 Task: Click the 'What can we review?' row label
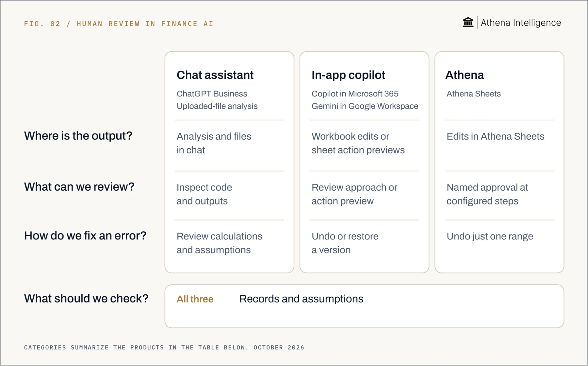pyautogui.click(x=79, y=186)
